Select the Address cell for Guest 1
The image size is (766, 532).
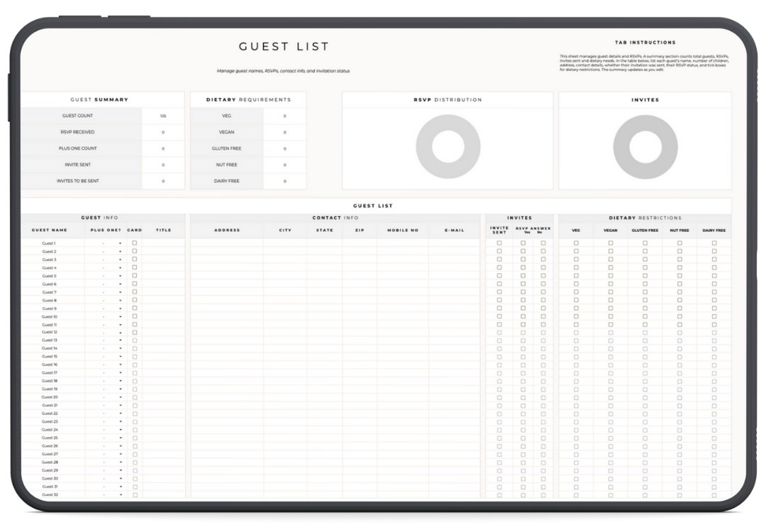pos(226,243)
